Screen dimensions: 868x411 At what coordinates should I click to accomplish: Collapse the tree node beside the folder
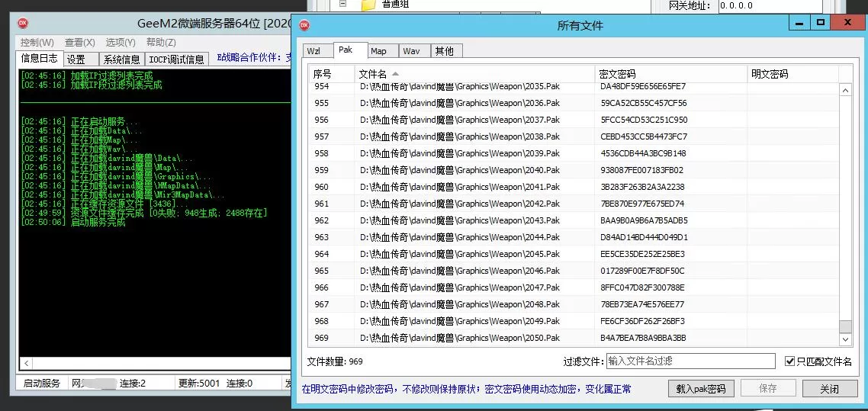pos(343,4)
